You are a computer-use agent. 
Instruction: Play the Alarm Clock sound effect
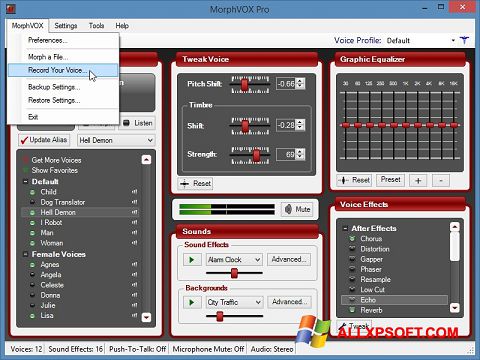[x=192, y=259]
